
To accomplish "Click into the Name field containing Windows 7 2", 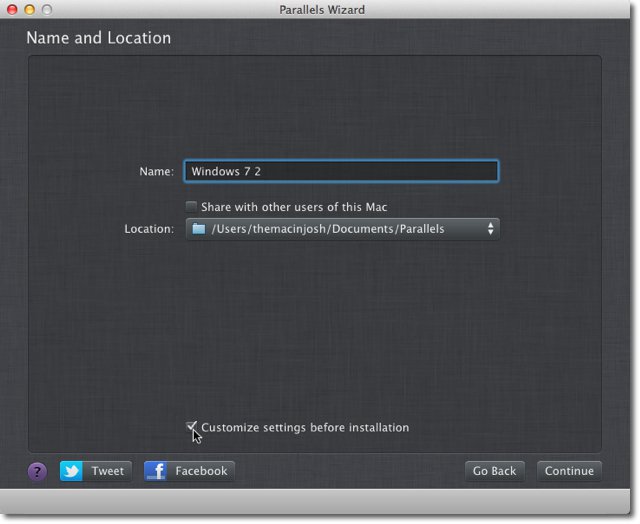I will pyautogui.click(x=341, y=171).
